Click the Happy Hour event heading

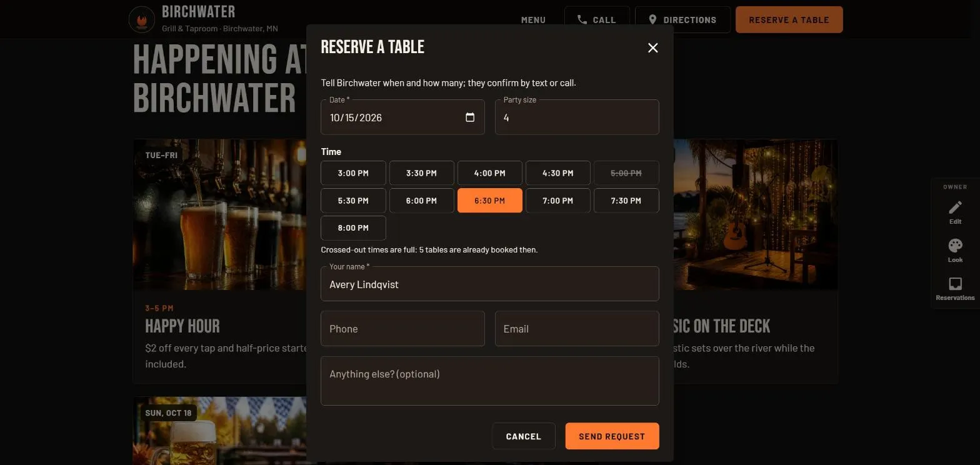182,326
